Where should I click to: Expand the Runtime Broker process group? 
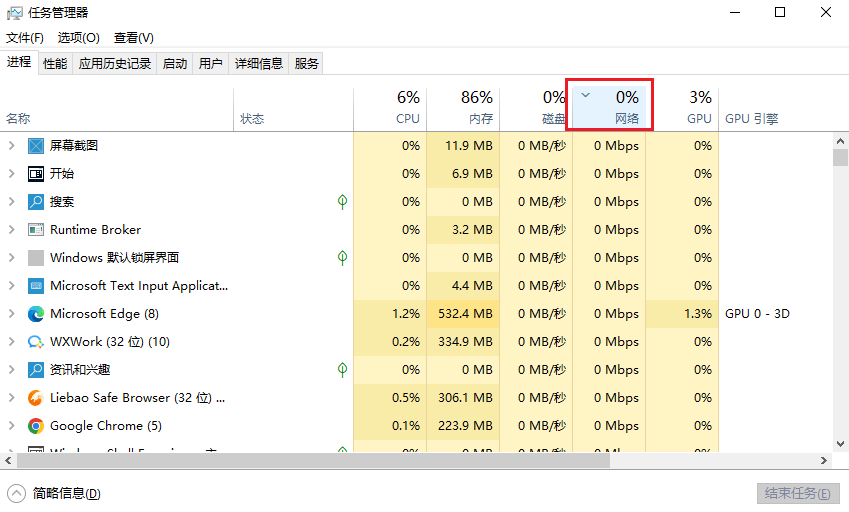coord(11,230)
